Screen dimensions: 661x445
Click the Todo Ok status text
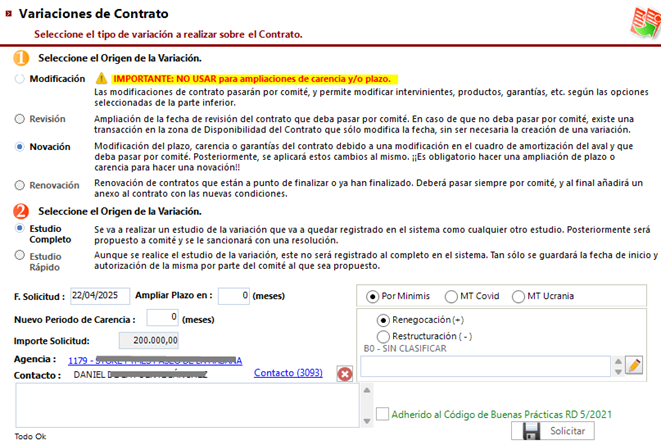[30, 437]
